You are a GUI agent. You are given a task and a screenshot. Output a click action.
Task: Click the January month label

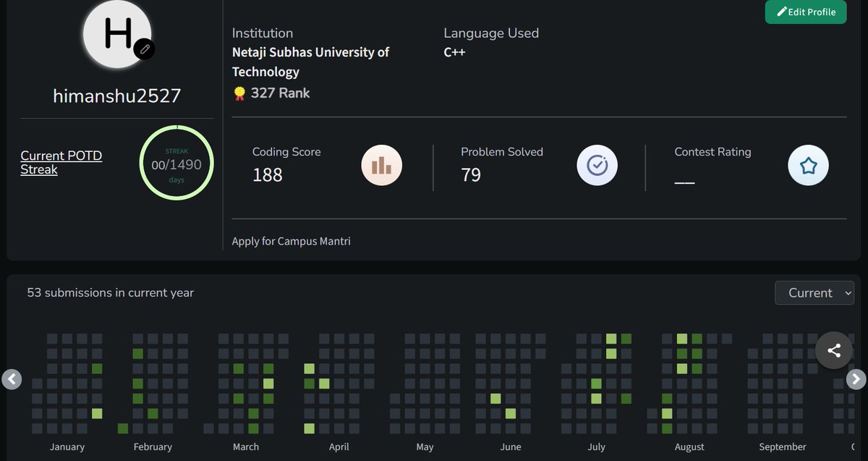(67, 447)
